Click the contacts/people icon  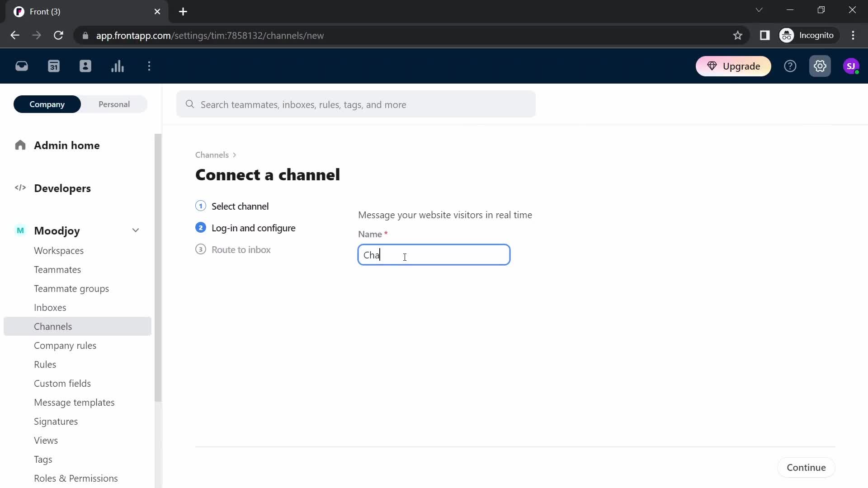pyautogui.click(x=85, y=66)
